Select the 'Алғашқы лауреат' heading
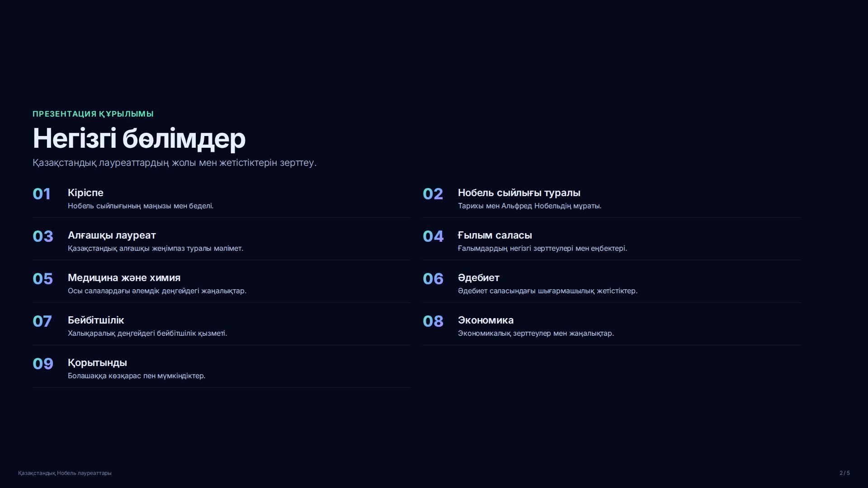The height and width of the screenshot is (488, 868). click(112, 235)
